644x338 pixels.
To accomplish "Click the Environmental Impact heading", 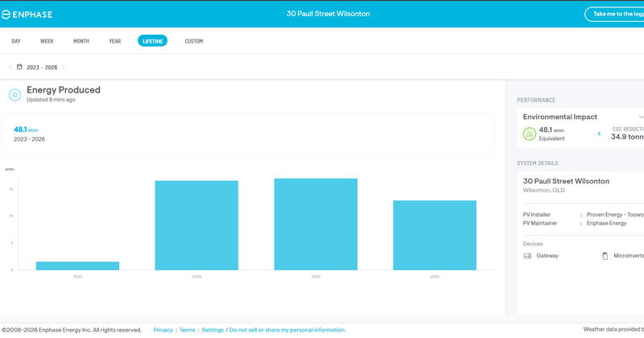I will [559, 117].
